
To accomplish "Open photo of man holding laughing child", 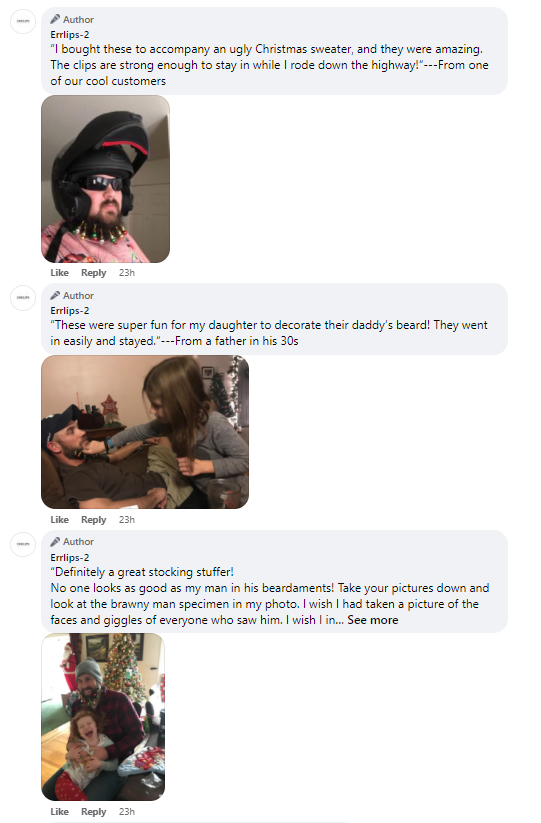I will coord(103,717).
